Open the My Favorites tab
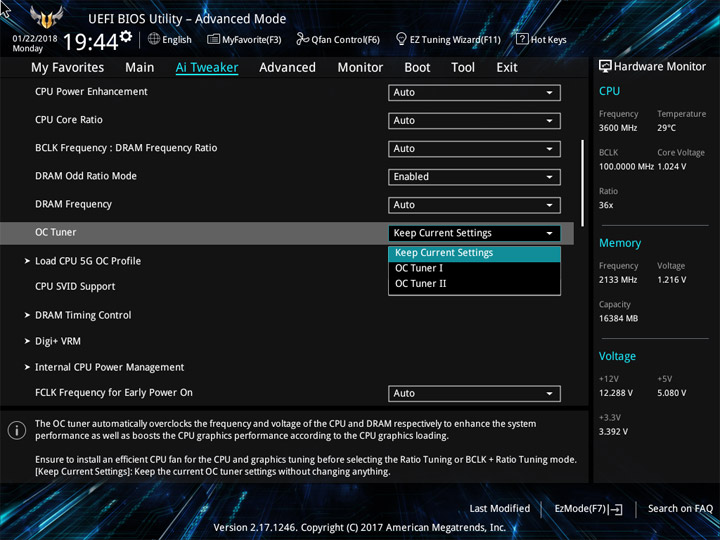The height and width of the screenshot is (540, 720). (68, 68)
